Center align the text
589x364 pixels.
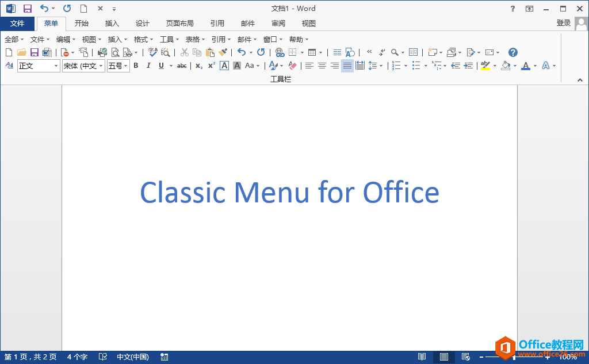(x=322, y=66)
